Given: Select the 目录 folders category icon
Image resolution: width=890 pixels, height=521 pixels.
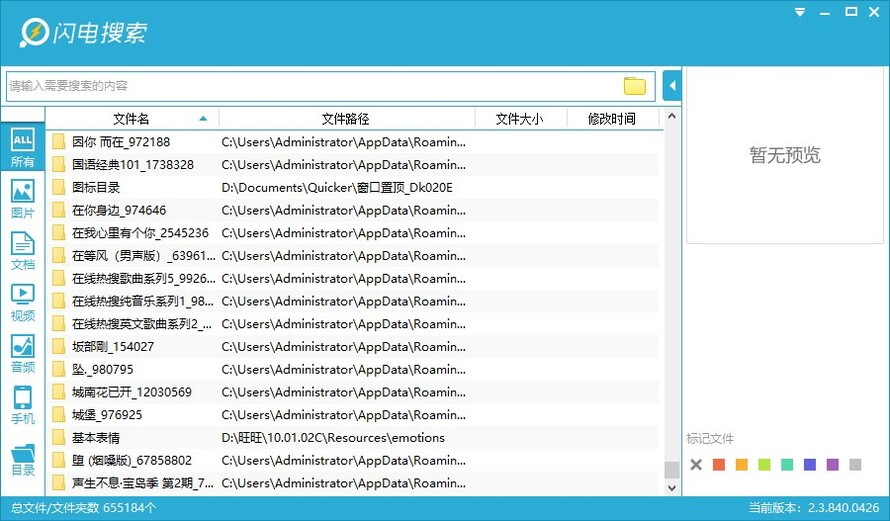Looking at the screenshot, I should (x=23, y=459).
